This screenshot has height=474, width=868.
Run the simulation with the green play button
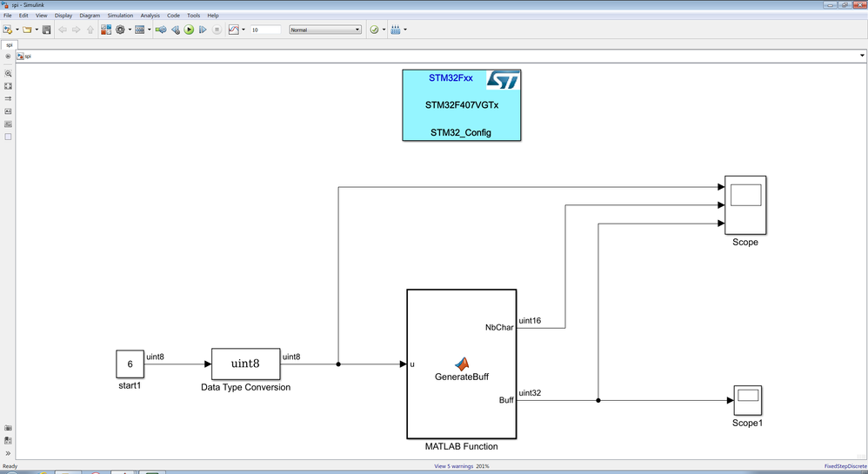[189, 30]
